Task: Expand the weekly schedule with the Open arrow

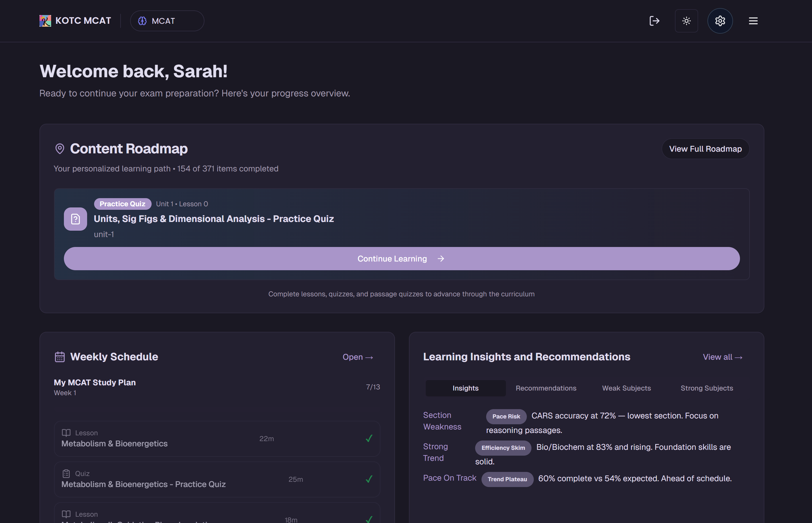Action: tap(357, 357)
